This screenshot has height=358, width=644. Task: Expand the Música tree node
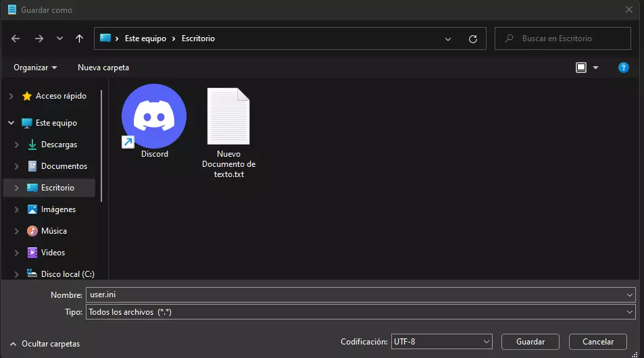[16, 231]
